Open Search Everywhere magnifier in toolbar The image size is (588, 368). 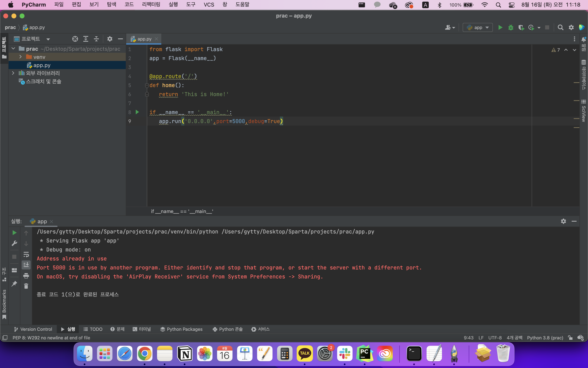560,28
